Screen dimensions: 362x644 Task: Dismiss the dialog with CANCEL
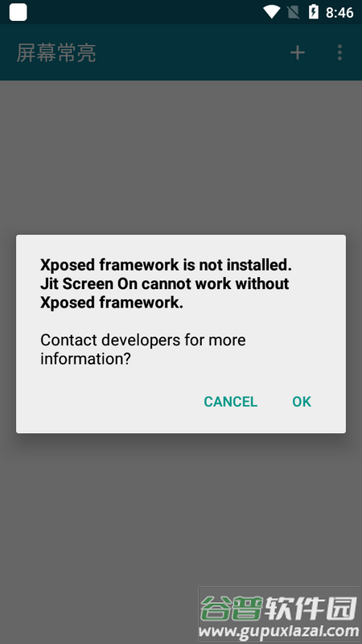(x=231, y=402)
